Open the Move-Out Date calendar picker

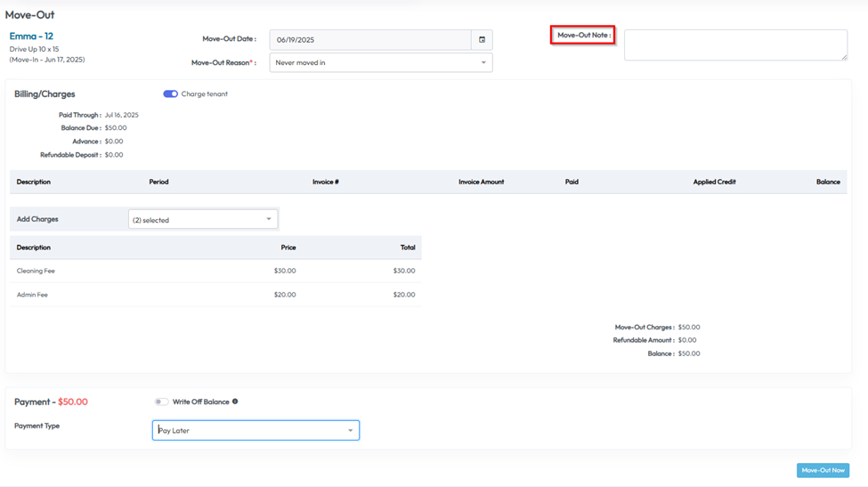482,40
